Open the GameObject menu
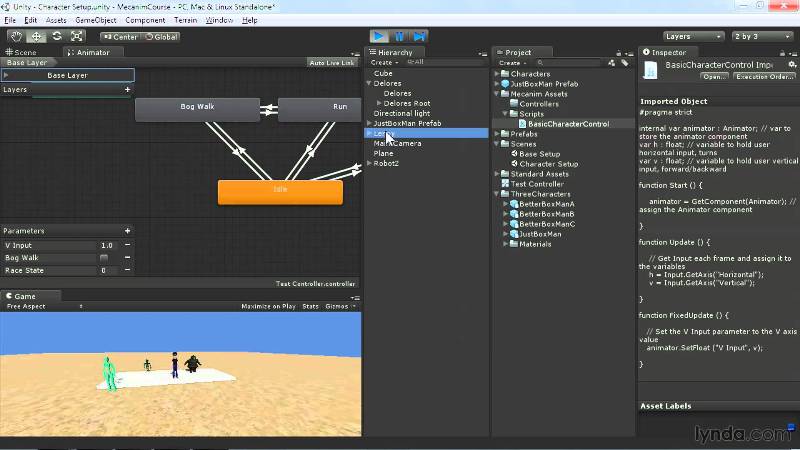The image size is (800, 450). [x=96, y=20]
